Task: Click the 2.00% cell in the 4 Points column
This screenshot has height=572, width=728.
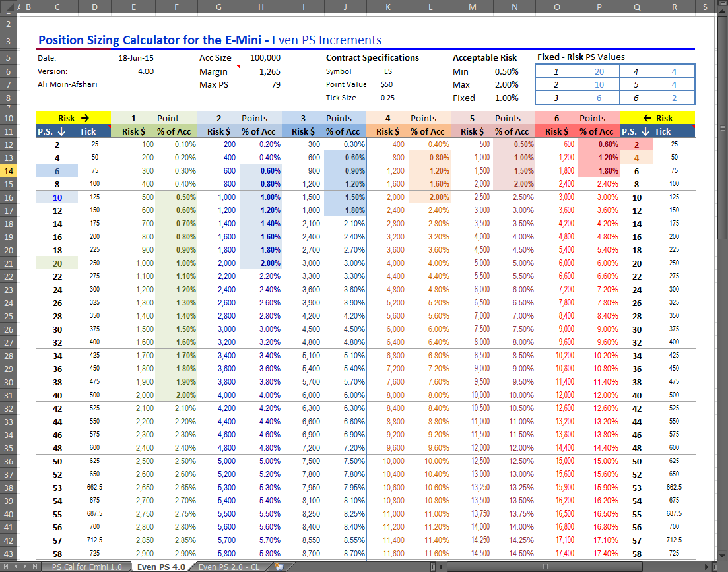Action: (430, 197)
